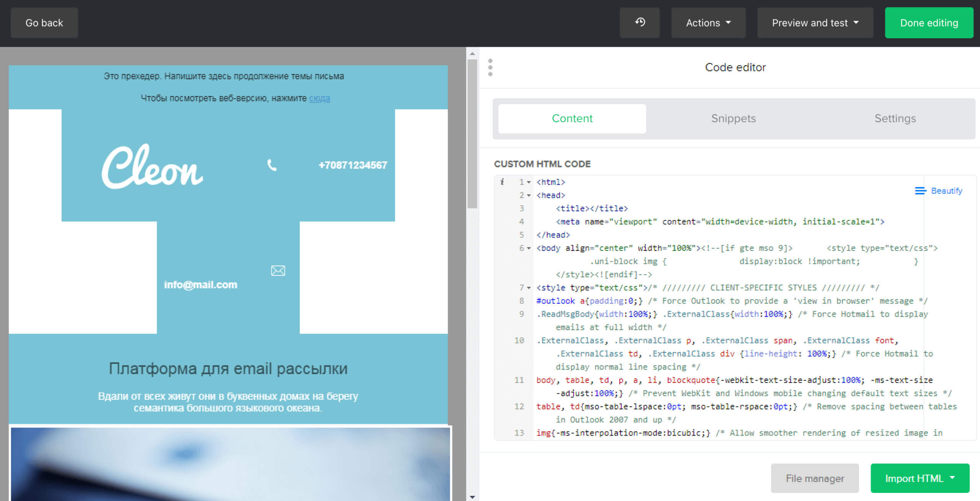
Task: Click the three-dot drag handle beside Code editor
Action: tap(490, 67)
